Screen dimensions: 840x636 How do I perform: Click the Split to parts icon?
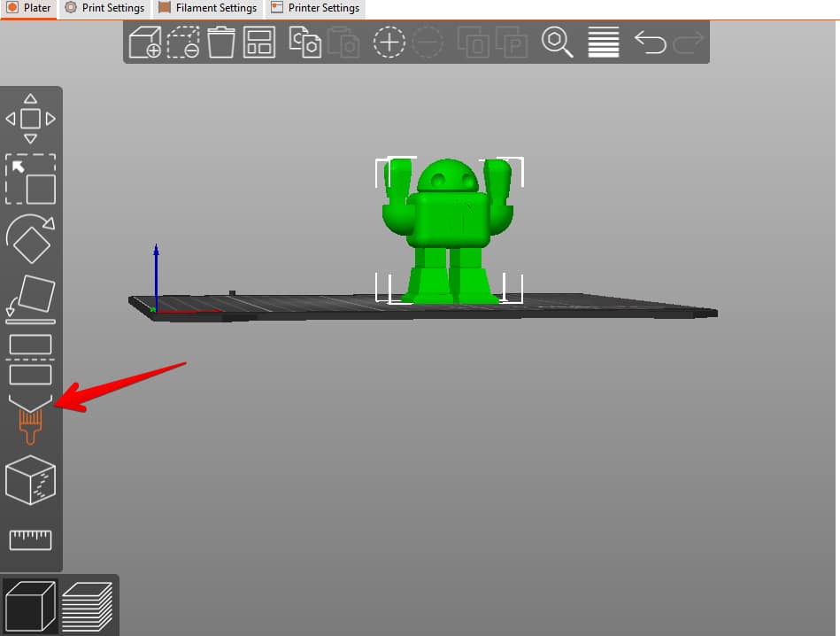pyautogui.click(x=512, y=42)
